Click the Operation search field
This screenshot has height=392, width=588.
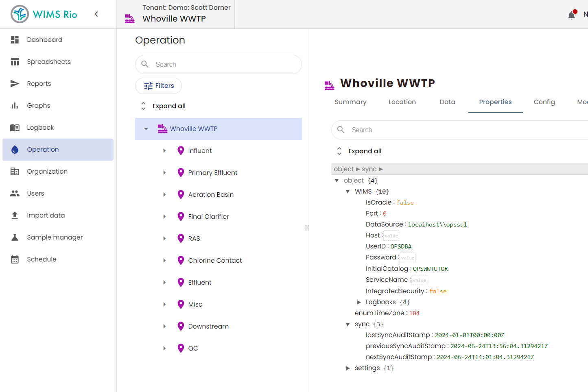224,65
